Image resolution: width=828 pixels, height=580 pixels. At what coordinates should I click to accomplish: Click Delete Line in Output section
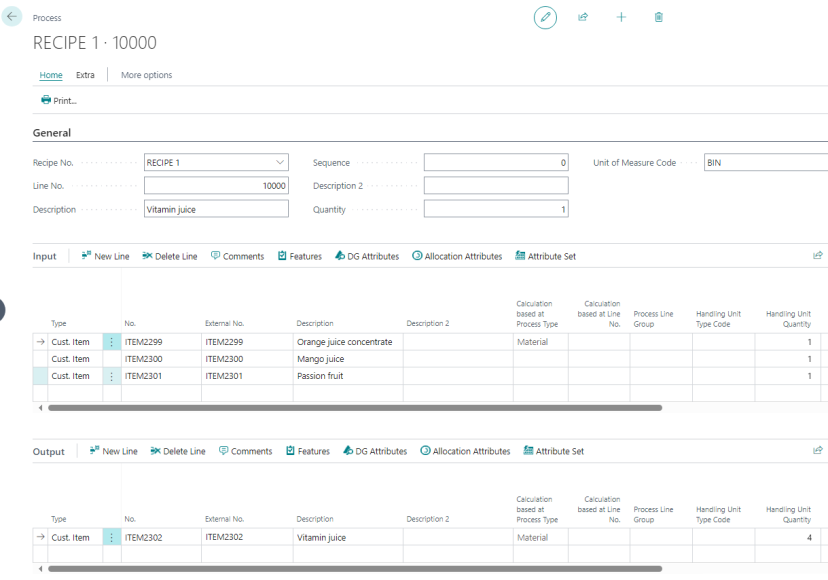178,451
